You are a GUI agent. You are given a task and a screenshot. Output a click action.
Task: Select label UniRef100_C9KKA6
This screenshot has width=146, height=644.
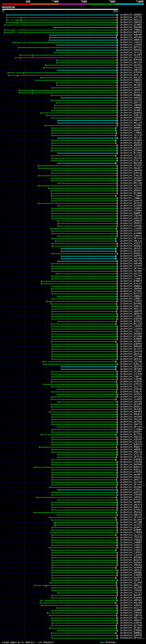pos(131,613)
